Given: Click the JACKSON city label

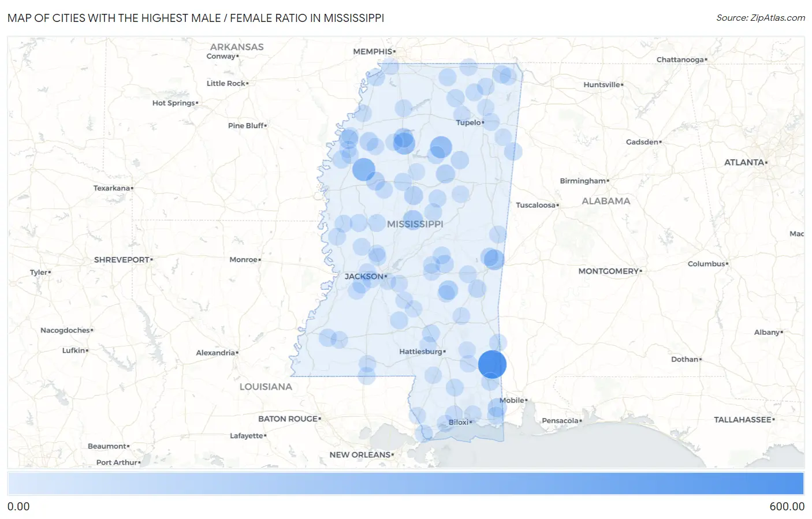Looking at the screenshot, I should [x=364, y=277].
